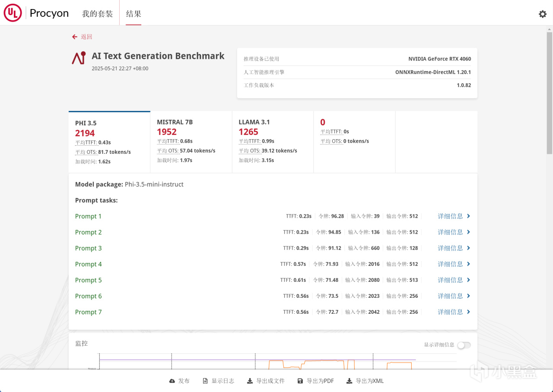
Task: Open 详细信息 for Prompt 1
Action: 450,216
